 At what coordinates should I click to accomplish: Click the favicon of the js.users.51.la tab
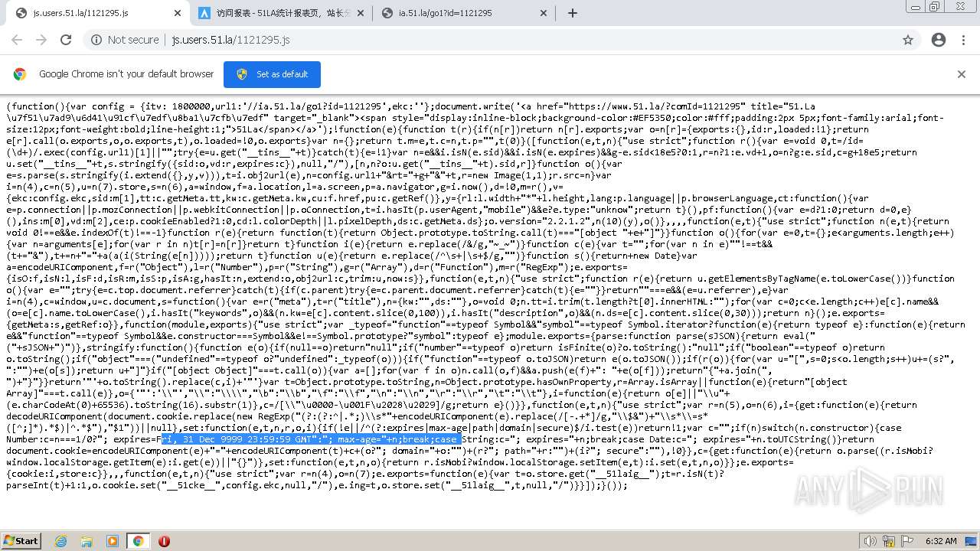21,13
